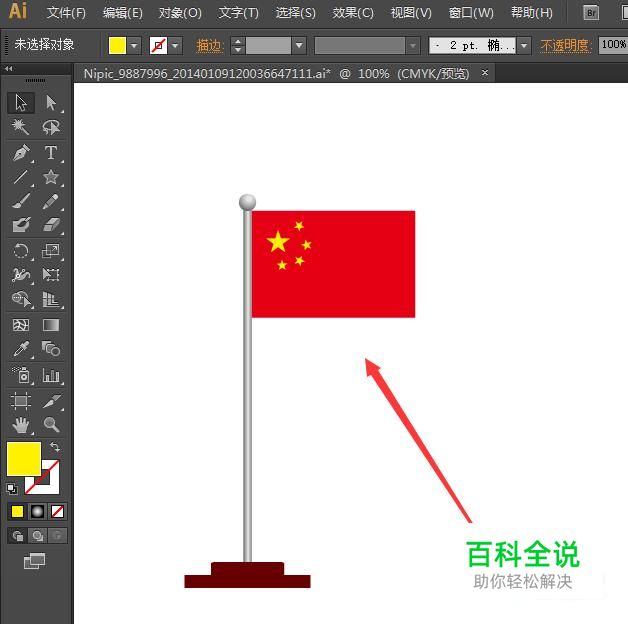Image resolution: width=628 pixels, height=624 pixels.
Task: Select the Blend tool
Action: pyautogui.click(x=51, y=349)
